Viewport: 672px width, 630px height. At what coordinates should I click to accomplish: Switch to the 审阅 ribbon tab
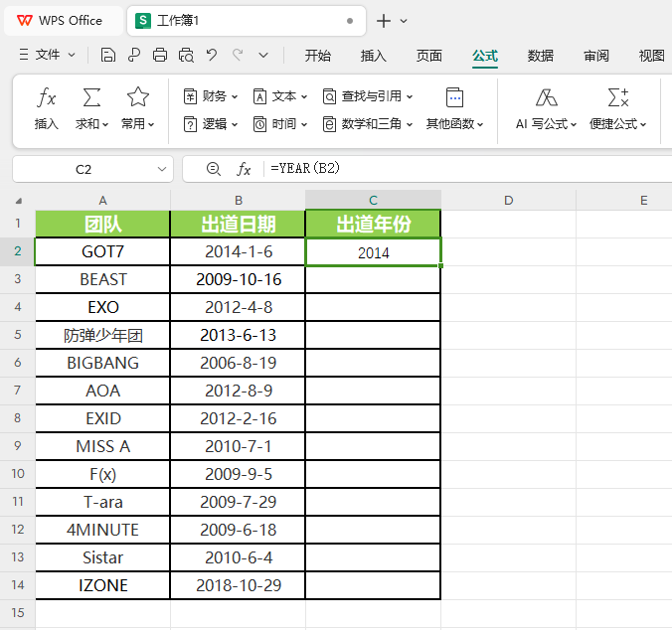click(596, 56)
